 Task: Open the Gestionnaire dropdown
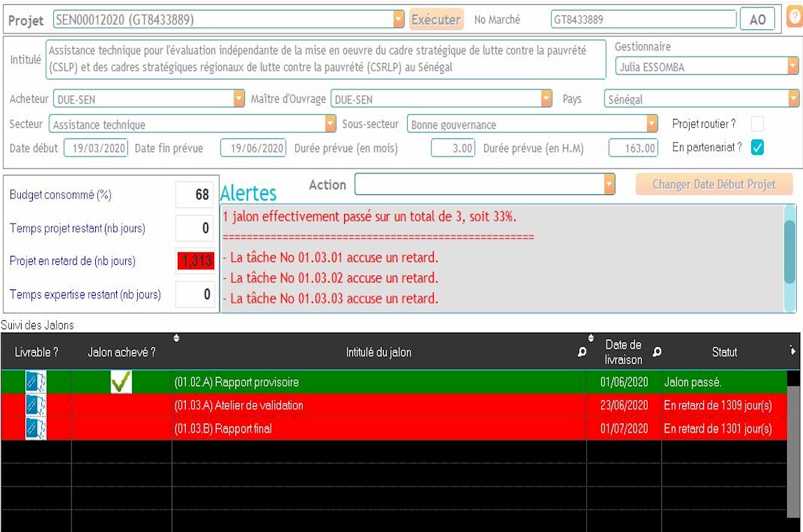tap(793, 67)
